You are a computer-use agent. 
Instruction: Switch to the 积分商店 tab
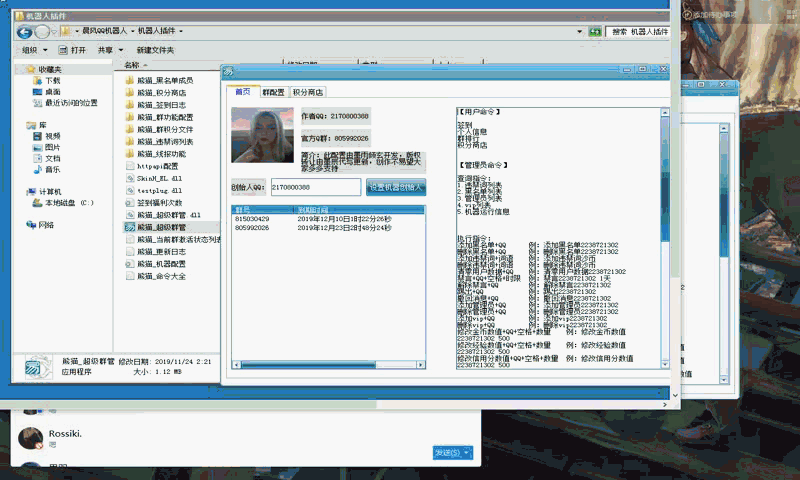(x=308, y=92)
